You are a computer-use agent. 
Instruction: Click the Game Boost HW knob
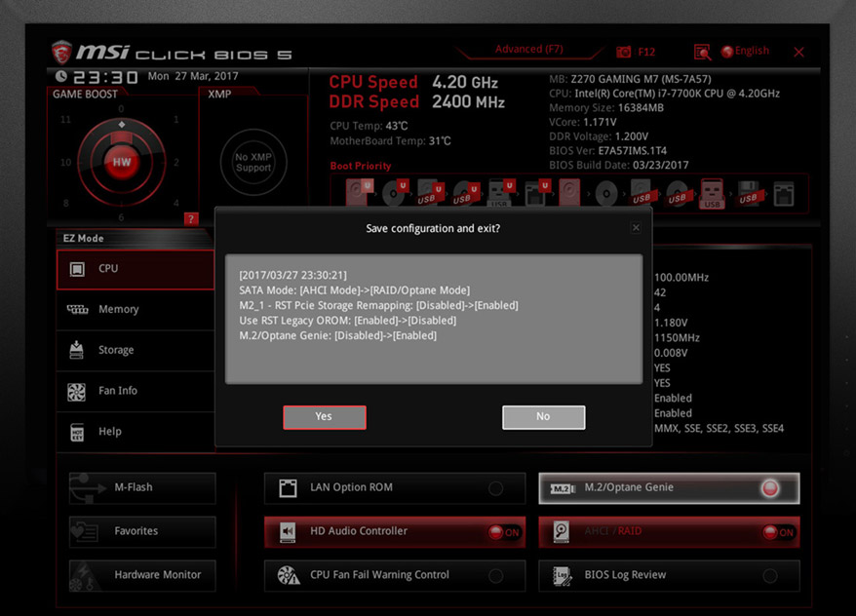121,162
